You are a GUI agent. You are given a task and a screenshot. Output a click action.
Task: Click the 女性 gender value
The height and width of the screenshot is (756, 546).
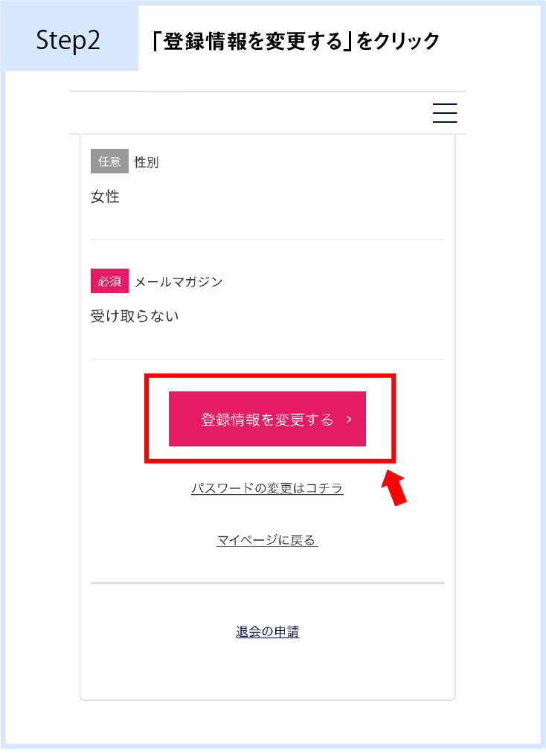point(105,196)
